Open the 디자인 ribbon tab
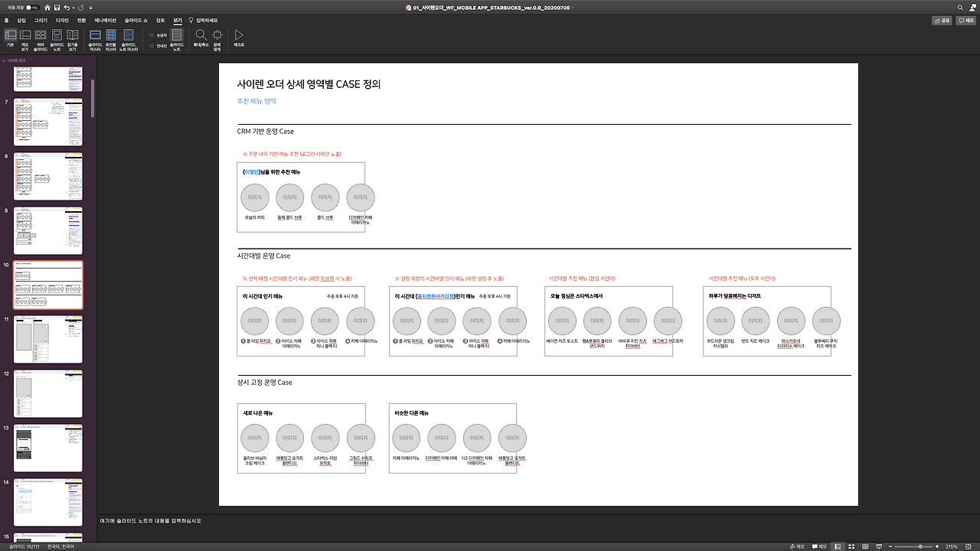 (62, 20)
